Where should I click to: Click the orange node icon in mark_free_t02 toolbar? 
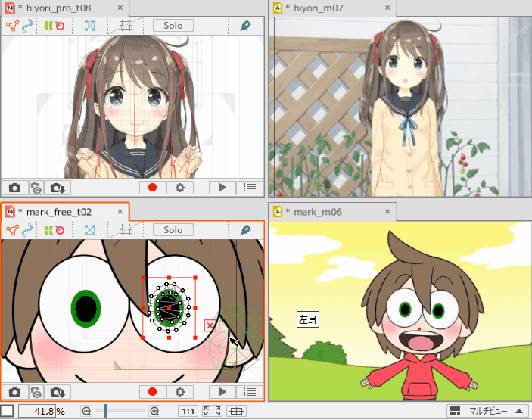pos(12,229)
